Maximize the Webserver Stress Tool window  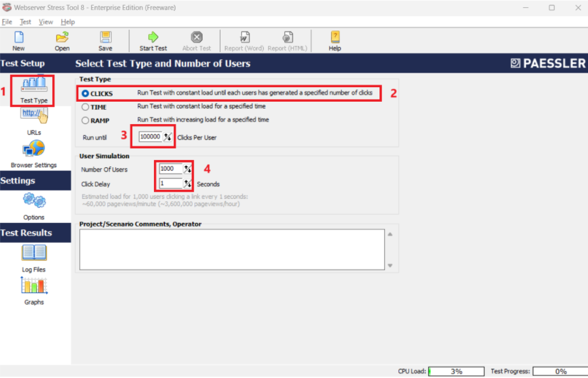tap(552, 7)
